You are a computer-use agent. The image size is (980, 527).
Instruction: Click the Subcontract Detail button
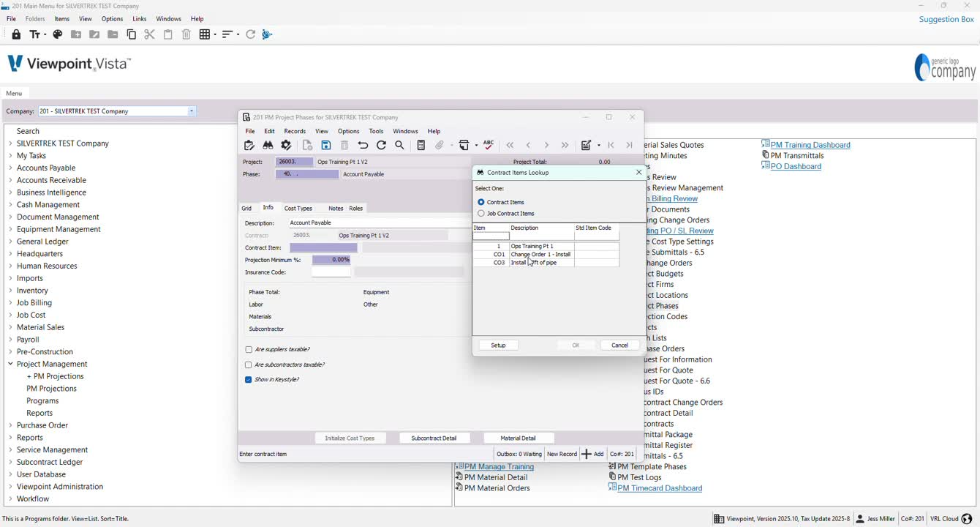click(434, 438)
